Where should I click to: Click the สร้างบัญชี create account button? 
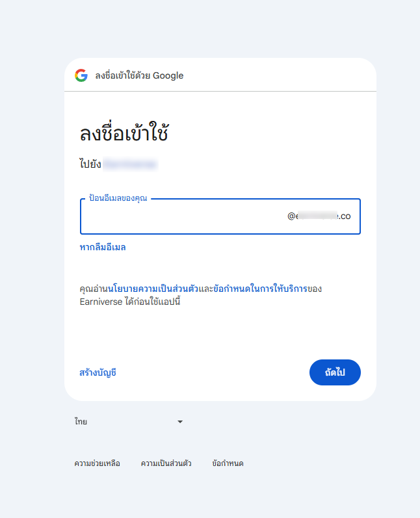(98, 372)
